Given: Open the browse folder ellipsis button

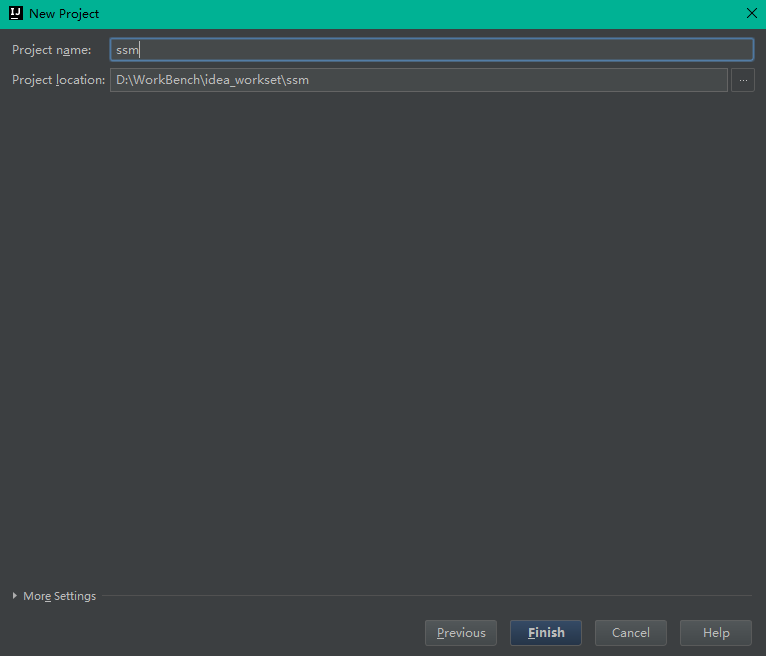Looking at the screenshot, I should click(743, 80).
